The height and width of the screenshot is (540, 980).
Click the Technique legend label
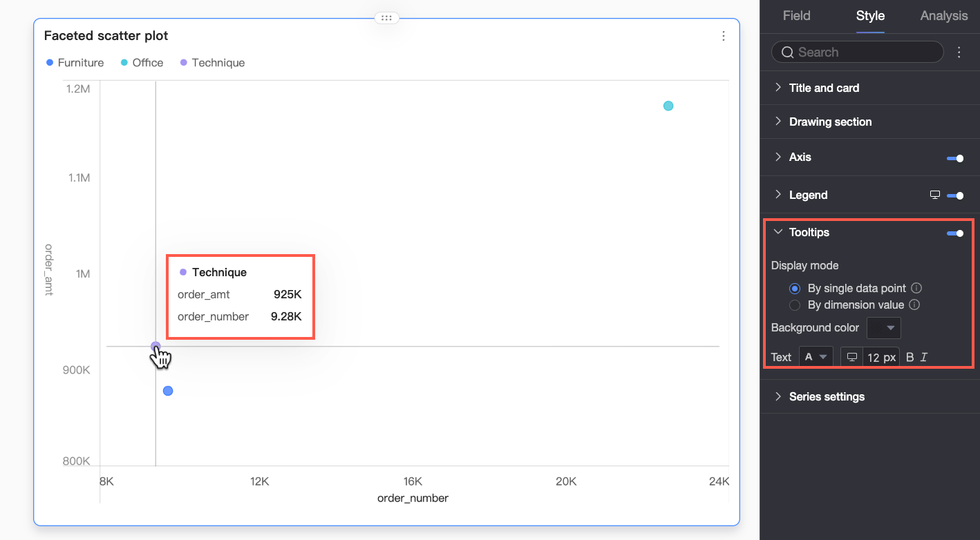point(218,63)
